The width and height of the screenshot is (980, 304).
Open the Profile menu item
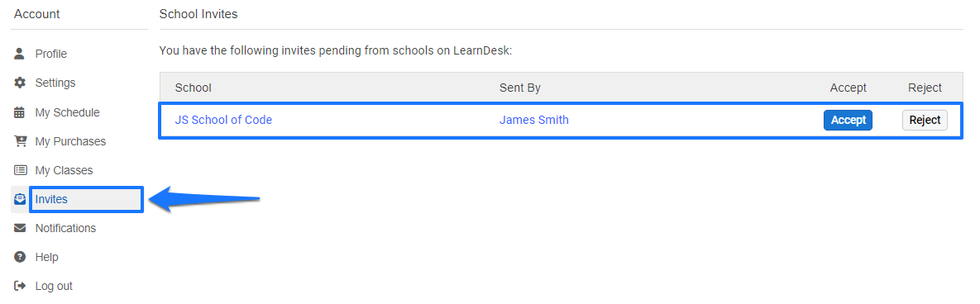(x=50, y=55)
